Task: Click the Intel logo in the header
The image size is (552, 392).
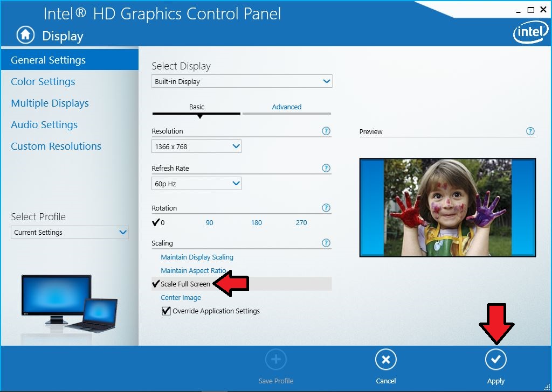Action: (530, 32)
